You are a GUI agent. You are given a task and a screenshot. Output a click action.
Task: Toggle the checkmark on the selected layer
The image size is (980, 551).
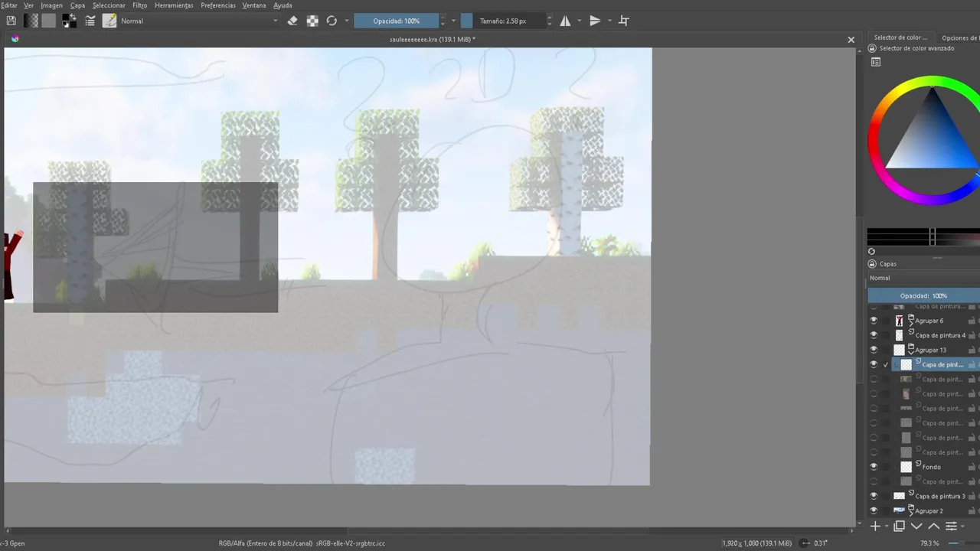click(x=886, y=365)
